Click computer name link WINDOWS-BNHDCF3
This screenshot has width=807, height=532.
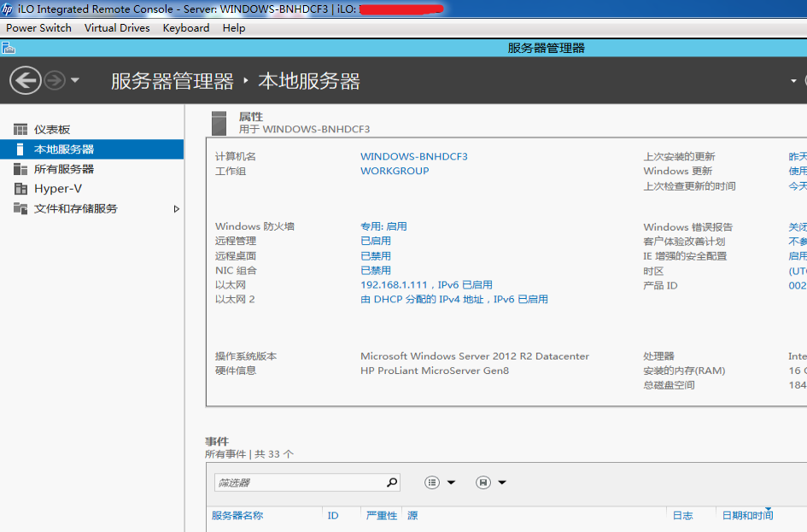pyautogui.click(x=414, y=156)
